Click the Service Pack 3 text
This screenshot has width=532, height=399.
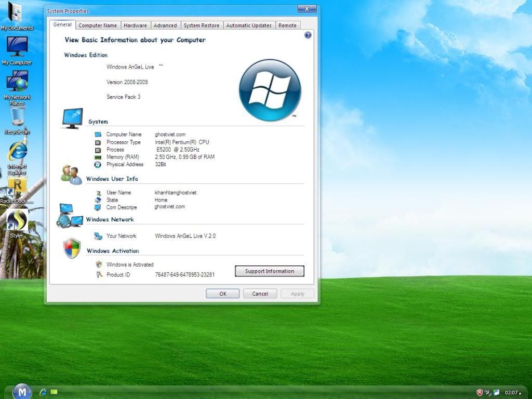pyautogui.click(x=123, y=97)
